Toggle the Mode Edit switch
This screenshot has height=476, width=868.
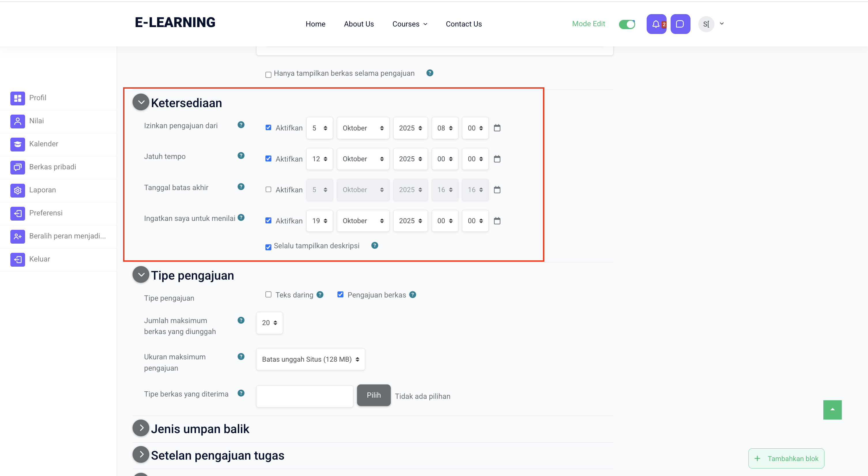[627, 24]
